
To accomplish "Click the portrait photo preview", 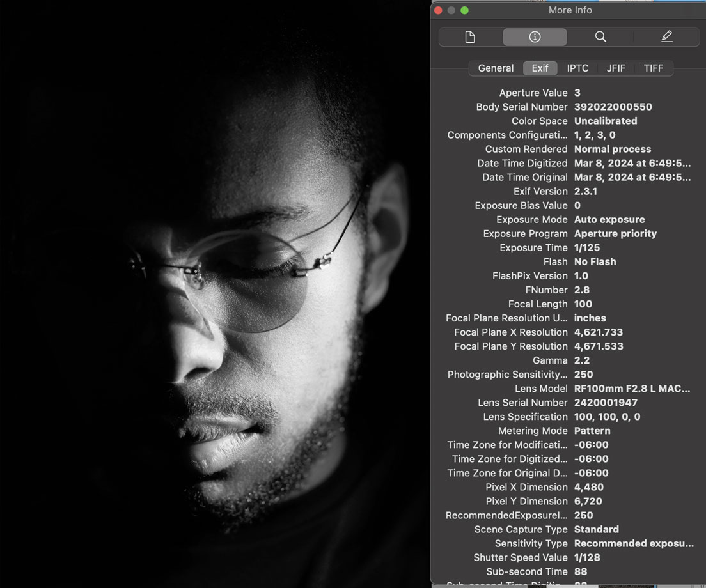I will click(x=215, y=294).
